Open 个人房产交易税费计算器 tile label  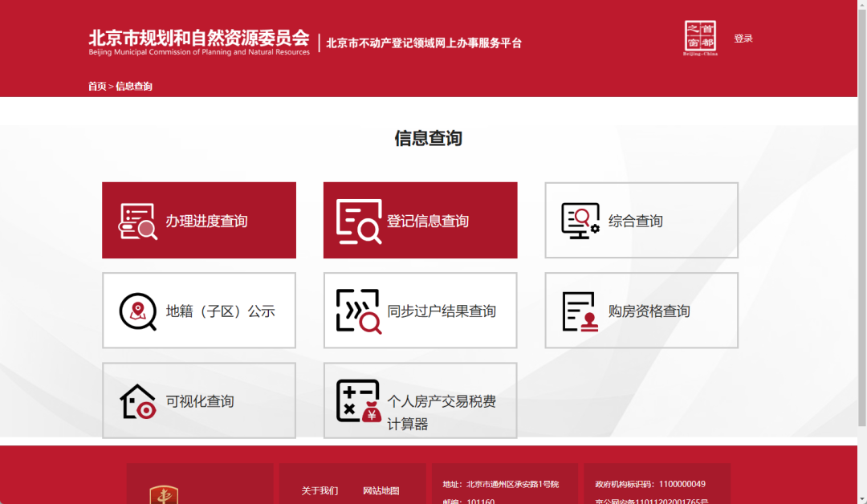coord(442,413)
